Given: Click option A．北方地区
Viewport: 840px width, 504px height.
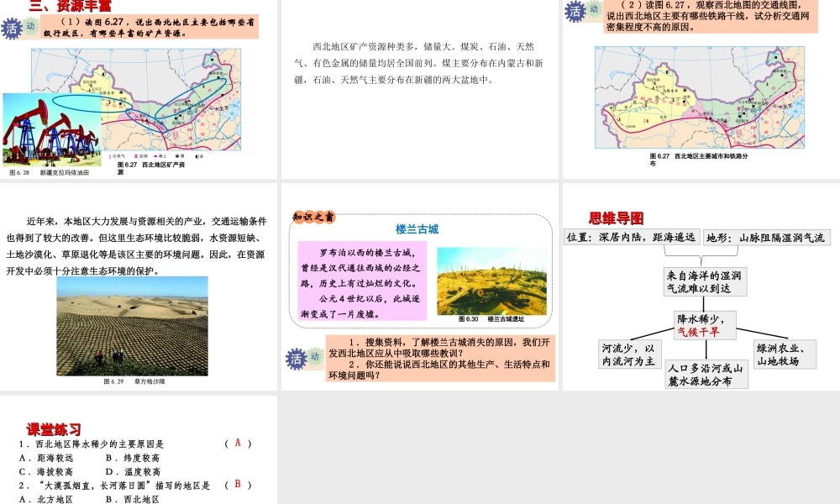Looking at the screenshot, I should click(x=46, y=499).
